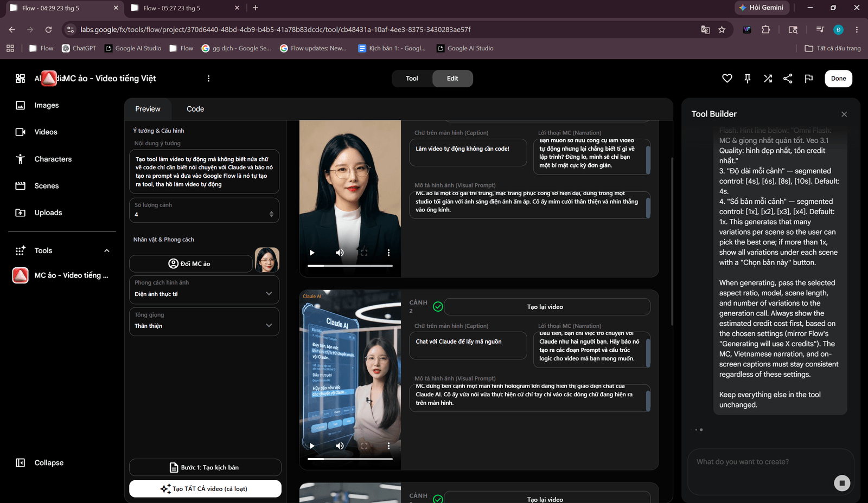Seek the Cảnh 2 video progress bar
Image resolution: width=868 pixels, height=503 pixels.
pos(350,459)
